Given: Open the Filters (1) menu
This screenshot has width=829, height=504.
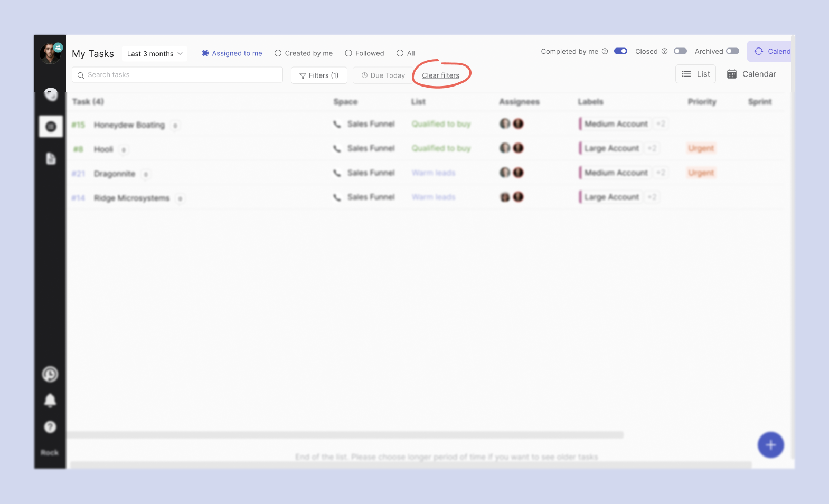Looking at the screenshot, I should point(319,75).
